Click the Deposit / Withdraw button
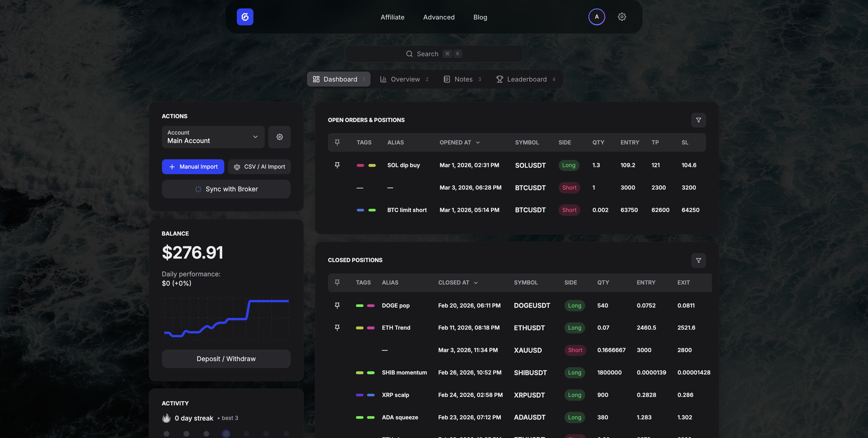Screen dimensions: 868x438 [x=226, y=358]
